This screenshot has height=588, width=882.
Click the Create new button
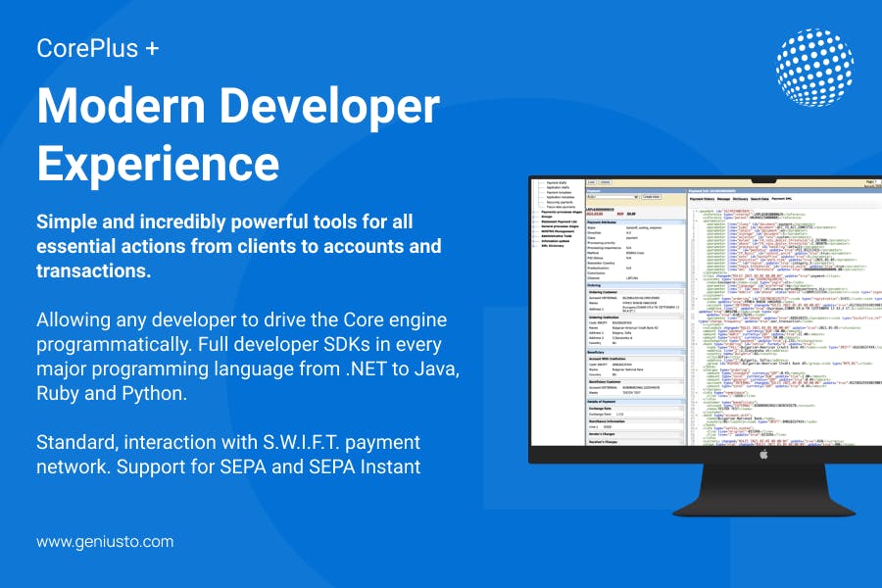coord(652,197)
